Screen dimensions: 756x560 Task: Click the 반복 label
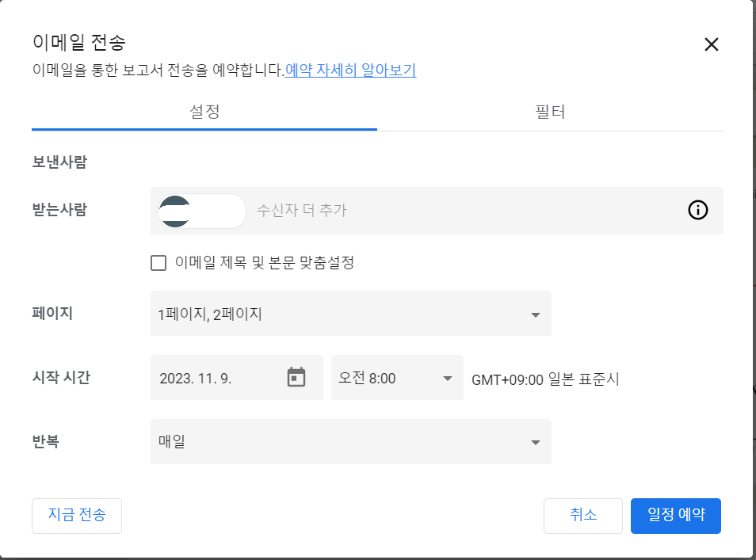[45, 441]
